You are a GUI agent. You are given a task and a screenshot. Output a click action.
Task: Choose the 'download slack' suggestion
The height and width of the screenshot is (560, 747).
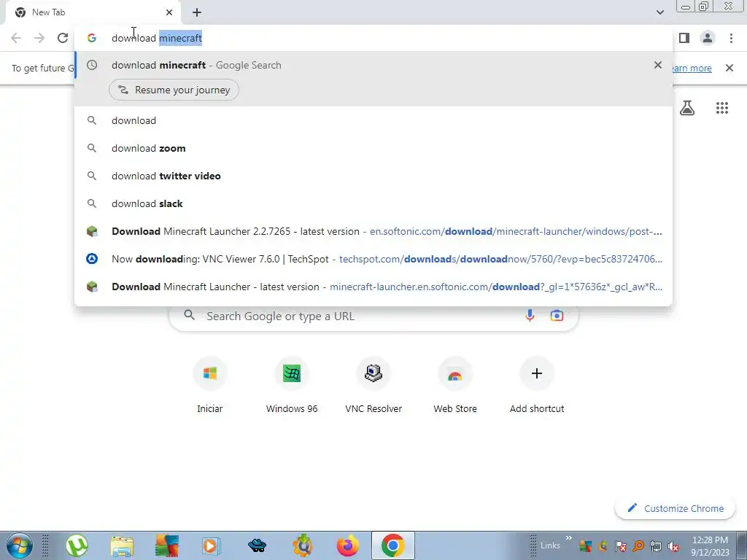[x=373, y=203]
